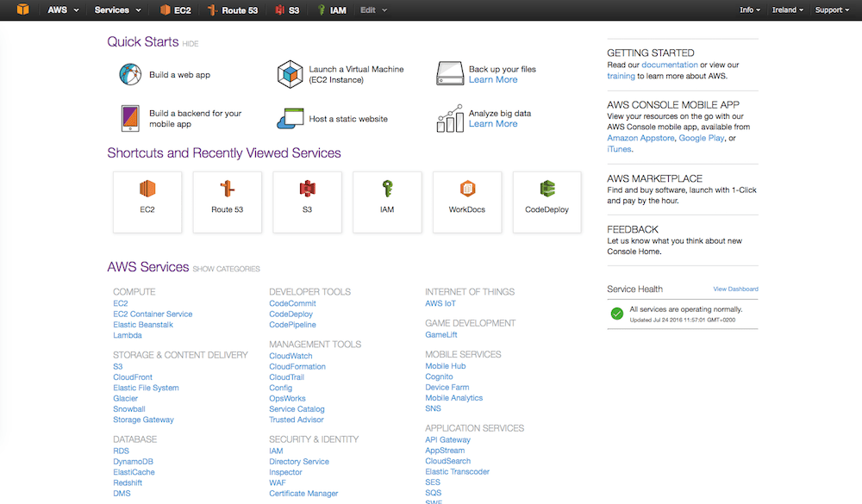Open the Mobile Analytics link
This screenshot has width=862, height=504.
tap(453, 397)
